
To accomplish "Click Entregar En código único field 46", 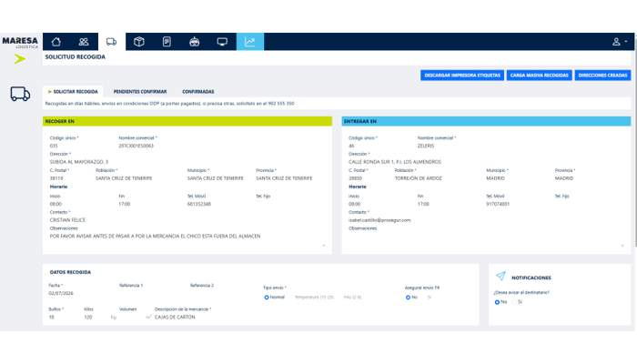I will (x=380, y=146).
